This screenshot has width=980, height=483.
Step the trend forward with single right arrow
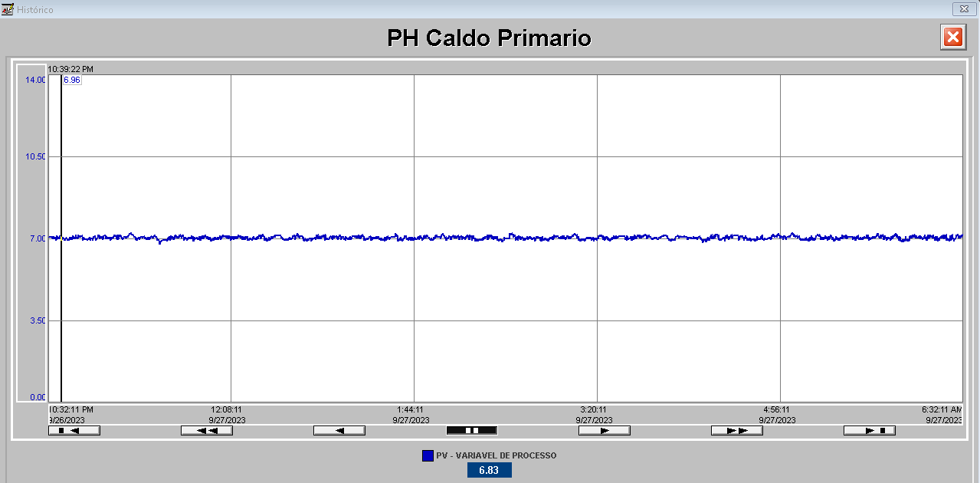605,430
